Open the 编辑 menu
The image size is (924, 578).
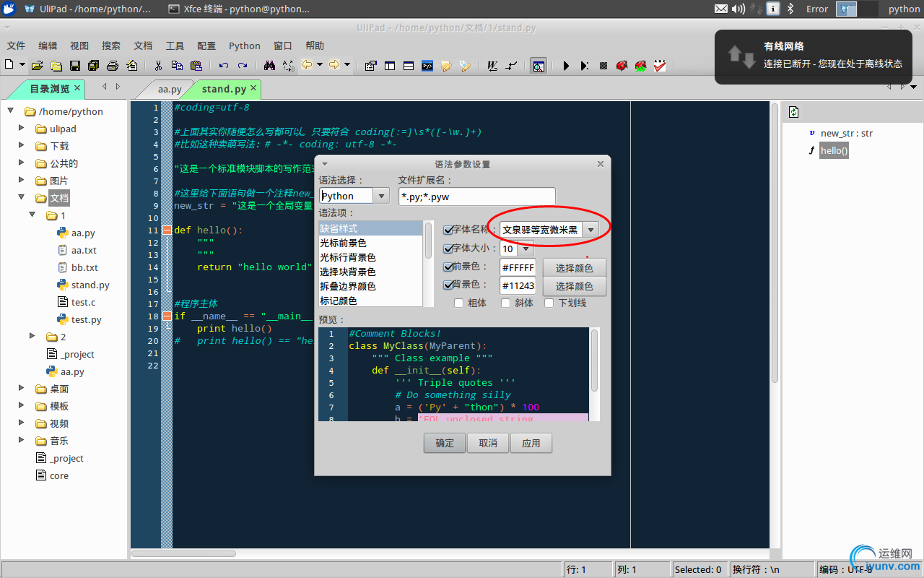tap(48, 46)
